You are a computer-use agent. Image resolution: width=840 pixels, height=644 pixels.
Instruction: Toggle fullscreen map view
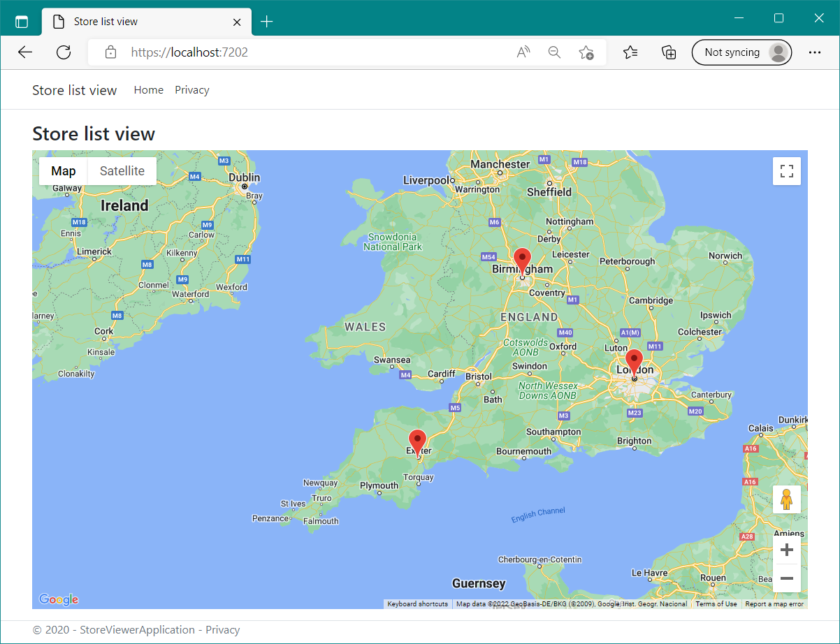(787, 171)
